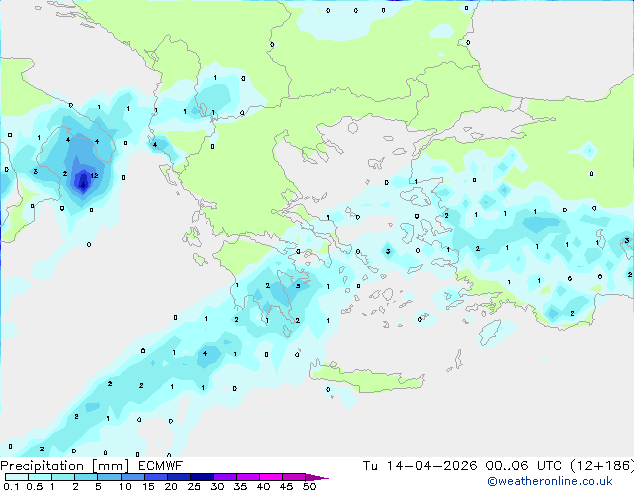Pick the 1–2 mm legend color swatch
634x490 pixels.
click(63, 477)
